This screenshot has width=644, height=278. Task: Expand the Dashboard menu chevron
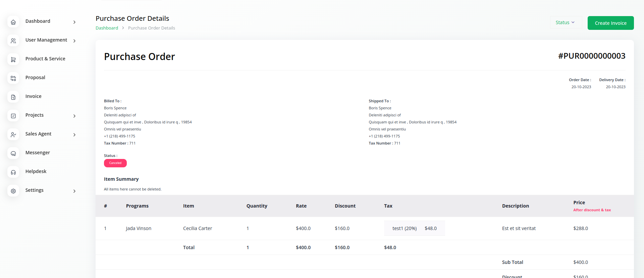[x=74, y=22]
